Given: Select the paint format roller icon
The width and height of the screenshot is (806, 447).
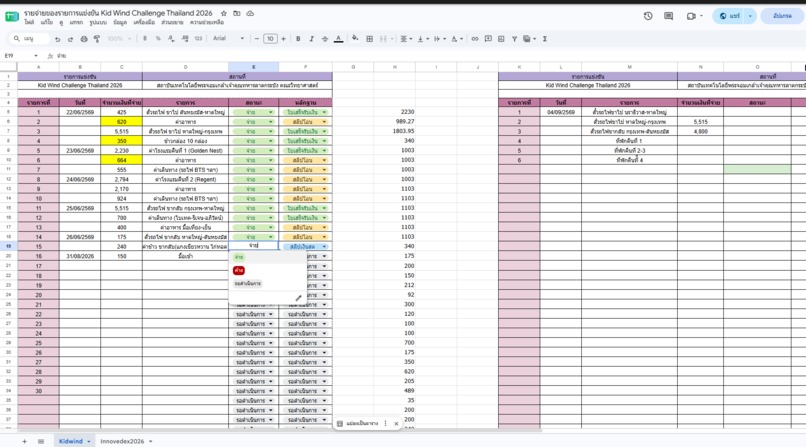Looking at the screenshot, I should coord(97,39).
